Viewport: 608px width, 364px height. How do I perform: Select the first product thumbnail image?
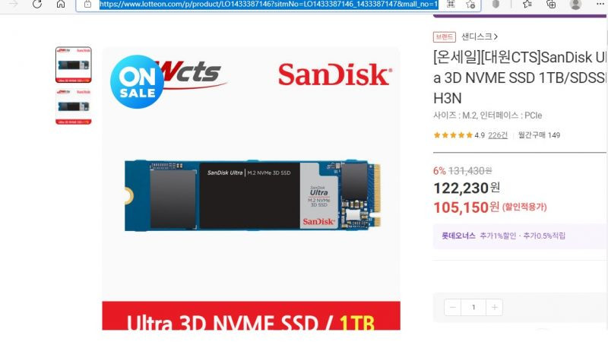pos(74,65)
